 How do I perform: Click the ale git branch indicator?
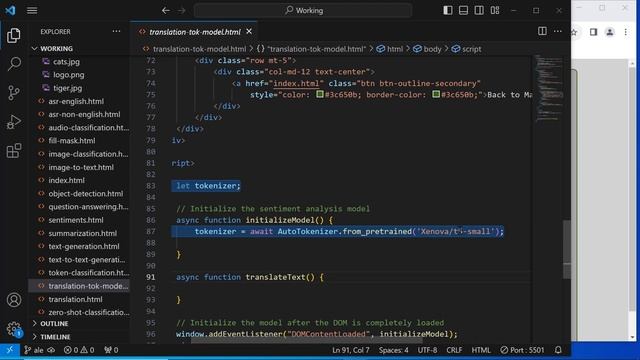(34, 350)
